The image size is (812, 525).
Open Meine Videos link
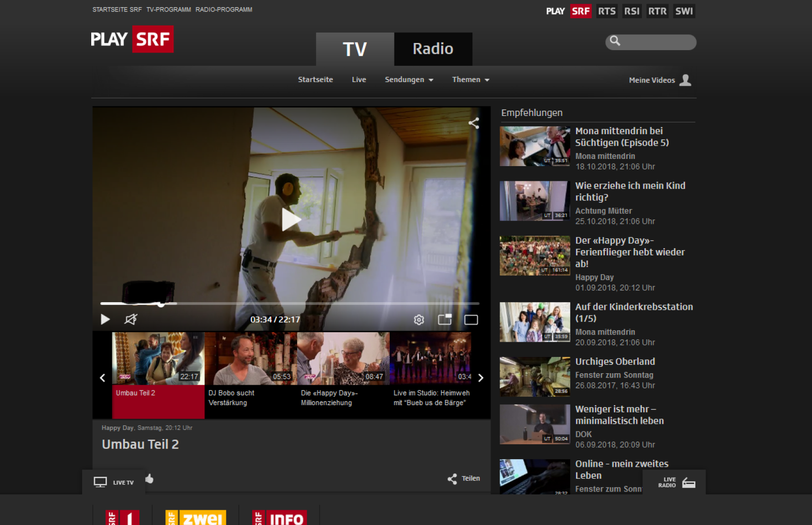(x=652, y=80)
